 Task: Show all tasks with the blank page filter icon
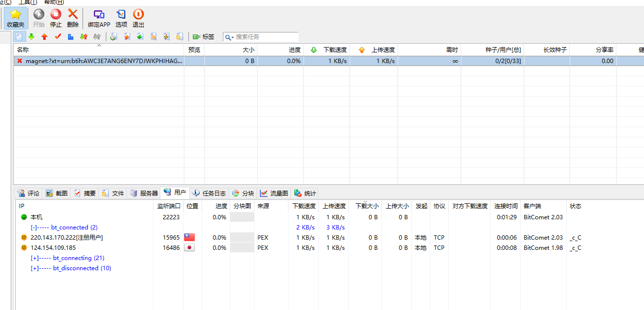[19, 36]
